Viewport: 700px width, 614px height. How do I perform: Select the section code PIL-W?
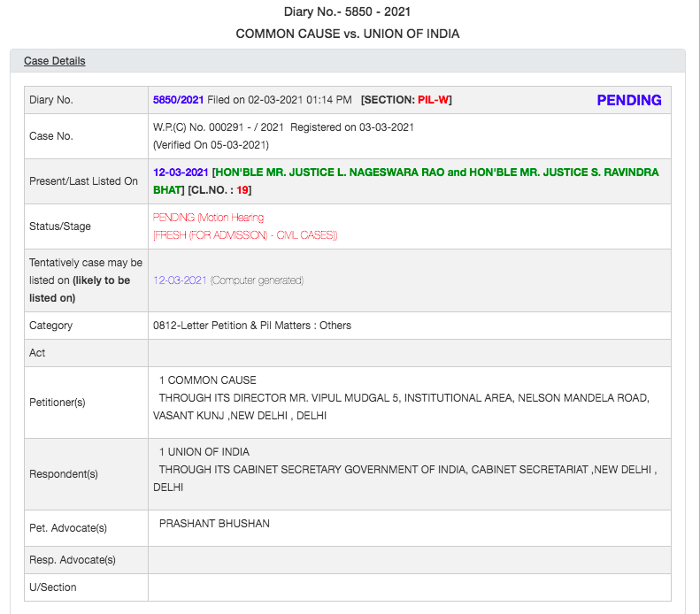pyautogui.click(x=433, y=99)
